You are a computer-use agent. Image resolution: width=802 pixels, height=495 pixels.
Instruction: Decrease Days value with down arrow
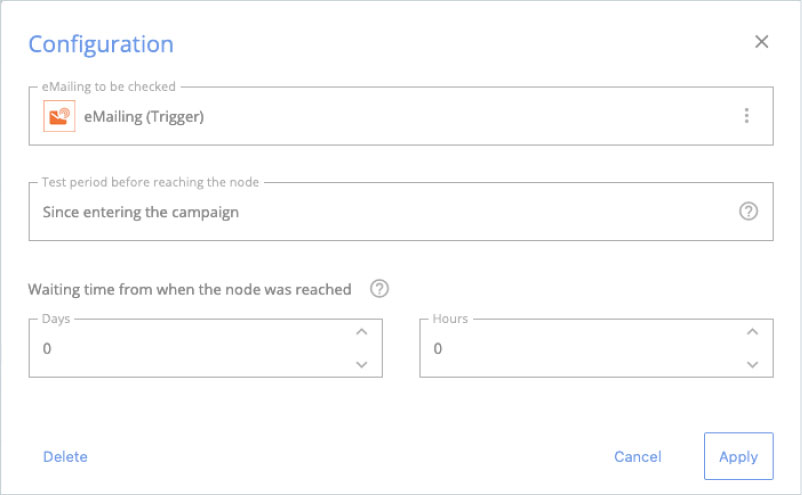click(x=362, y=364)
